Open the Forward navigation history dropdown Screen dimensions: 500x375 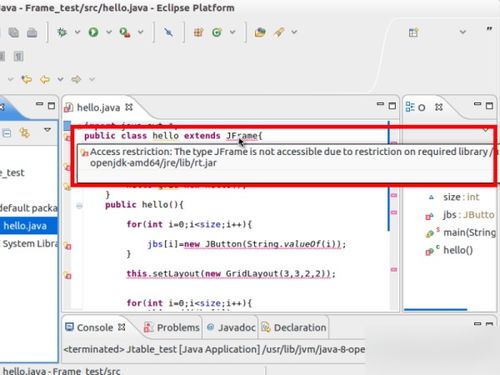[92, 79]
